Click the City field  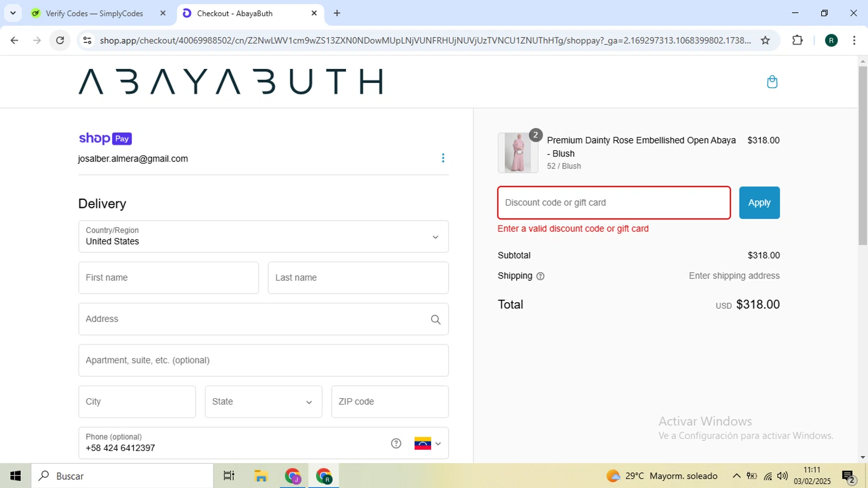137,402
